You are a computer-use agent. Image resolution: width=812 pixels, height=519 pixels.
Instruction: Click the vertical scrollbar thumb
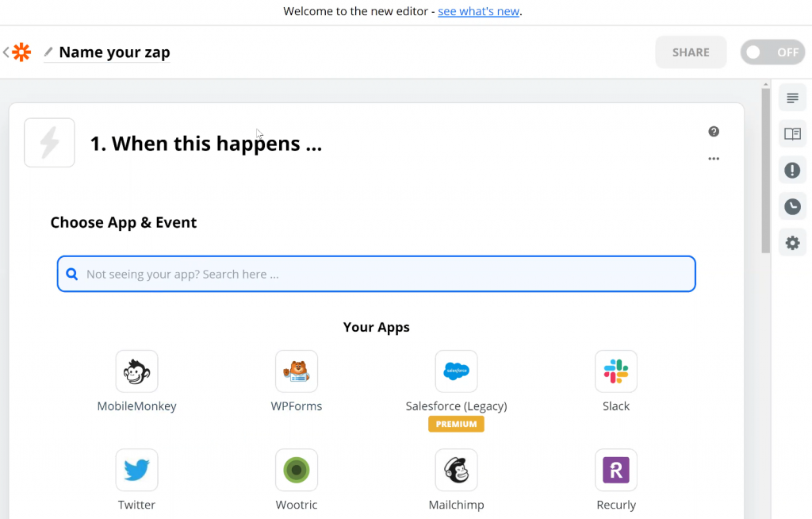click(766, 170)
